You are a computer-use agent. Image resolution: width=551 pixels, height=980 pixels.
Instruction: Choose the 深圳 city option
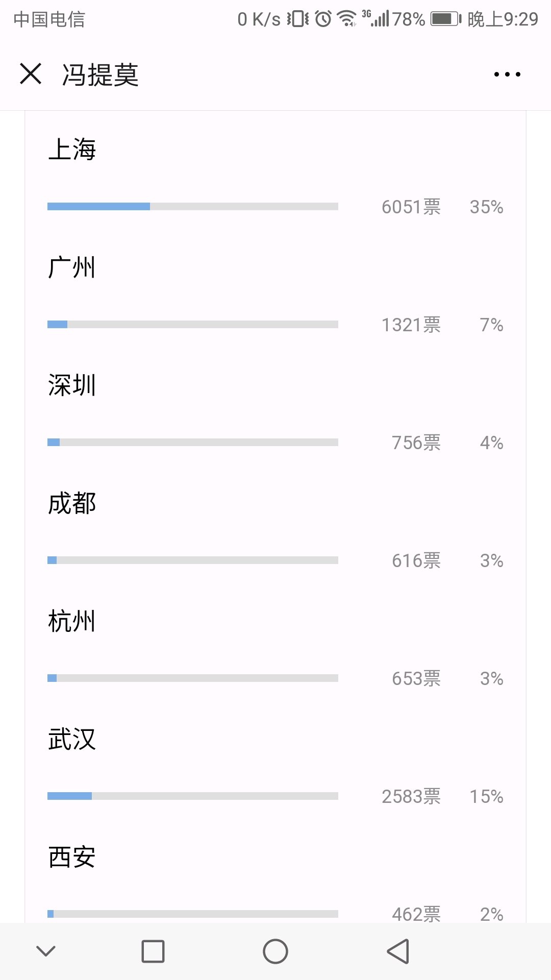pyautogui.click(x=72, y=385)
